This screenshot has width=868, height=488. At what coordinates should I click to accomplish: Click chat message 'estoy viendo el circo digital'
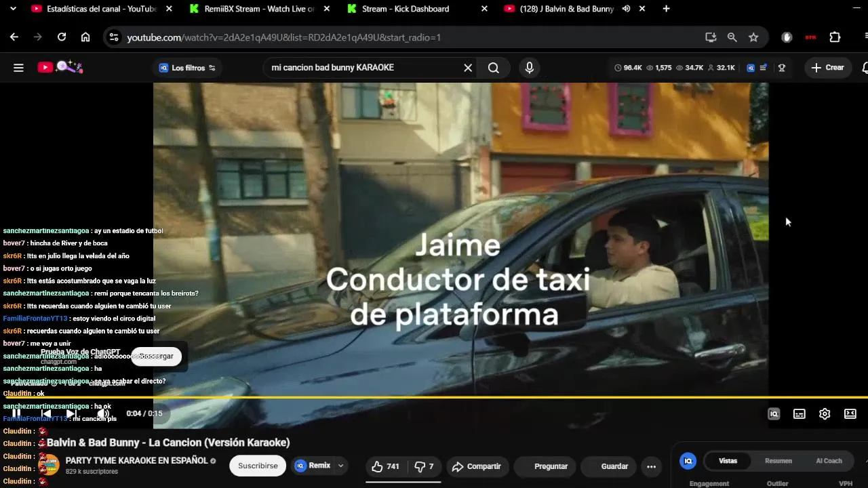(x=114, y=319)
